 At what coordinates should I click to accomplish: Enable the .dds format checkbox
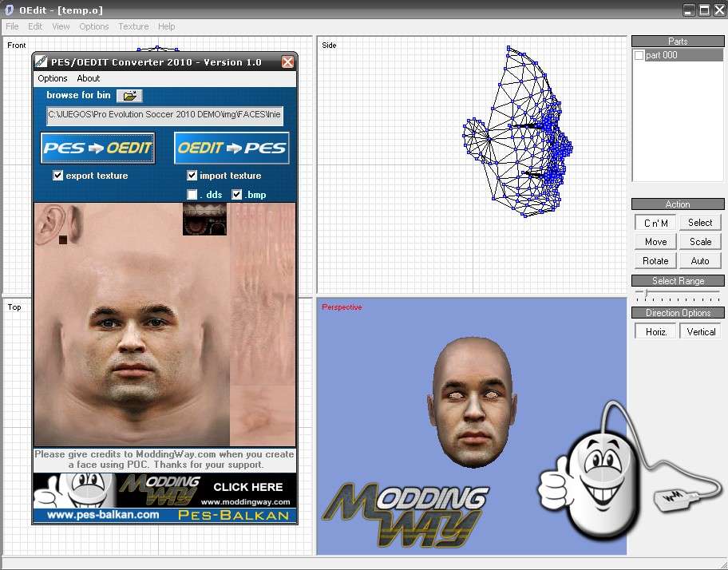pos(192,195)
